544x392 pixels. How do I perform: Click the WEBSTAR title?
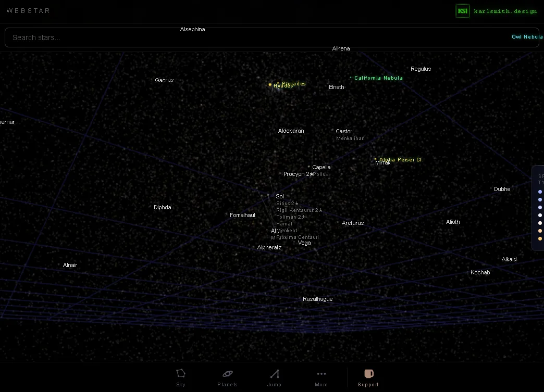click(29, 11)
